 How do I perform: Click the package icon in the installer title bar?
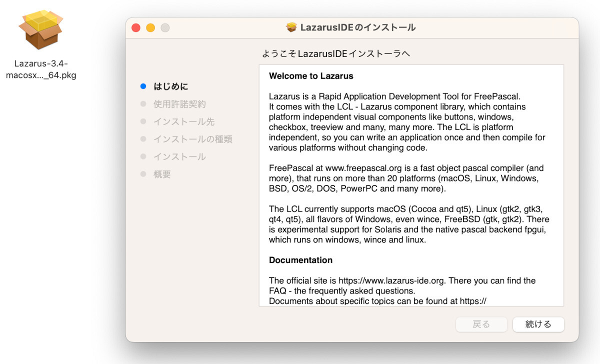(291, 27)
